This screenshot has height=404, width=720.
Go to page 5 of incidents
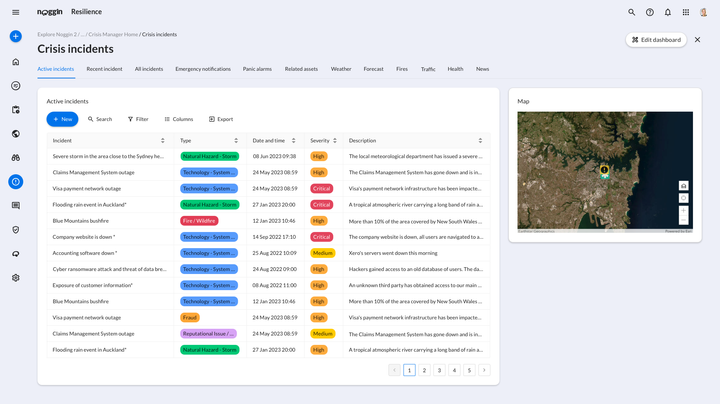tap(469, 370)
